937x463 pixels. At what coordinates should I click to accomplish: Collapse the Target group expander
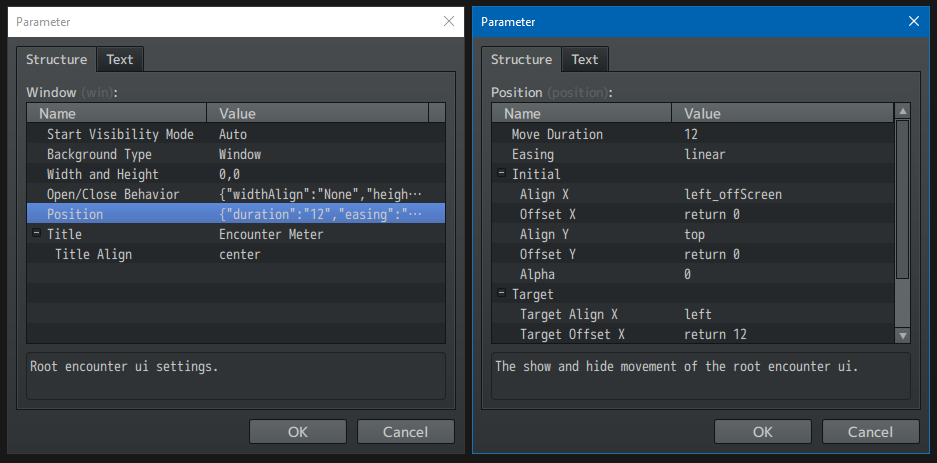click(x=501, y=294)
